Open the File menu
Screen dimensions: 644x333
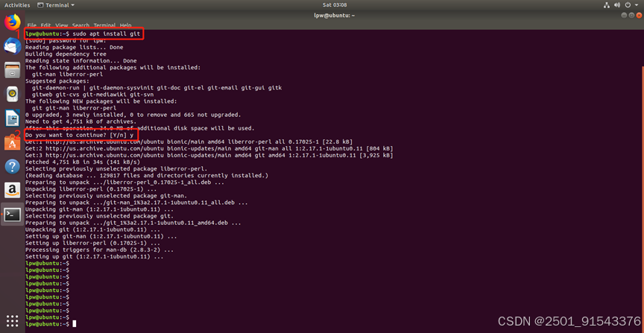32,25
